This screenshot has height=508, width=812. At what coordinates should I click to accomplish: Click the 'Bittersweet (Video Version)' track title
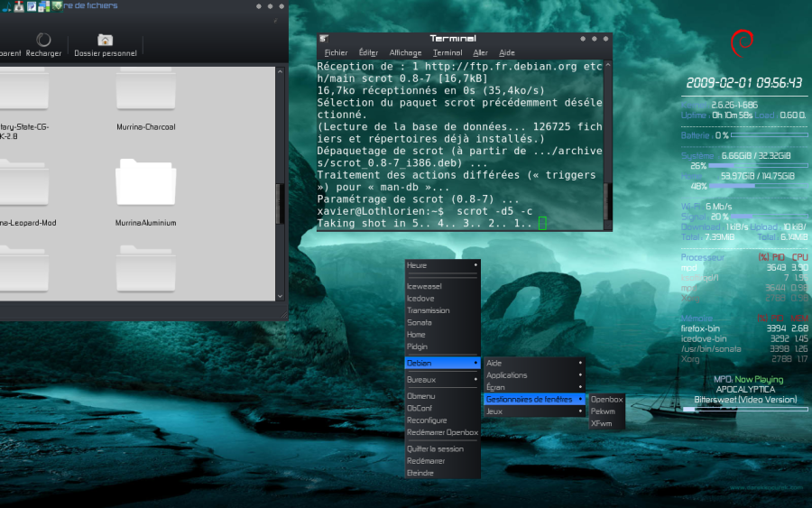pos(745,399)
